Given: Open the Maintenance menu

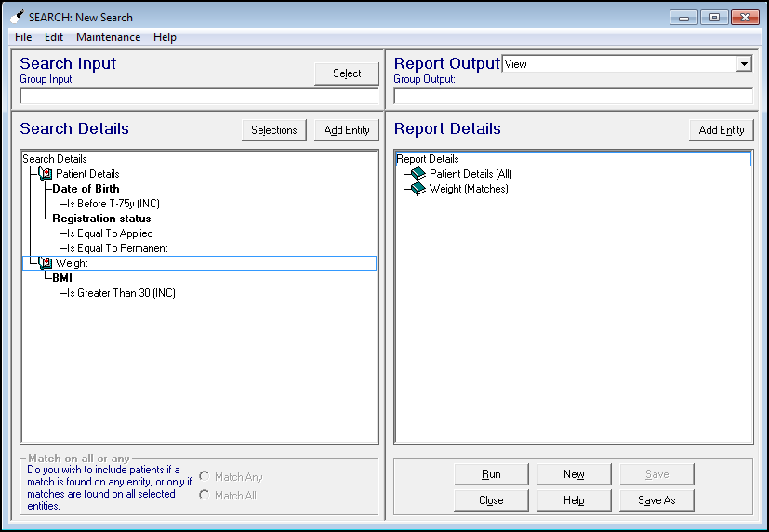Looking at the screenshot, I should click(x=108, y=37).
